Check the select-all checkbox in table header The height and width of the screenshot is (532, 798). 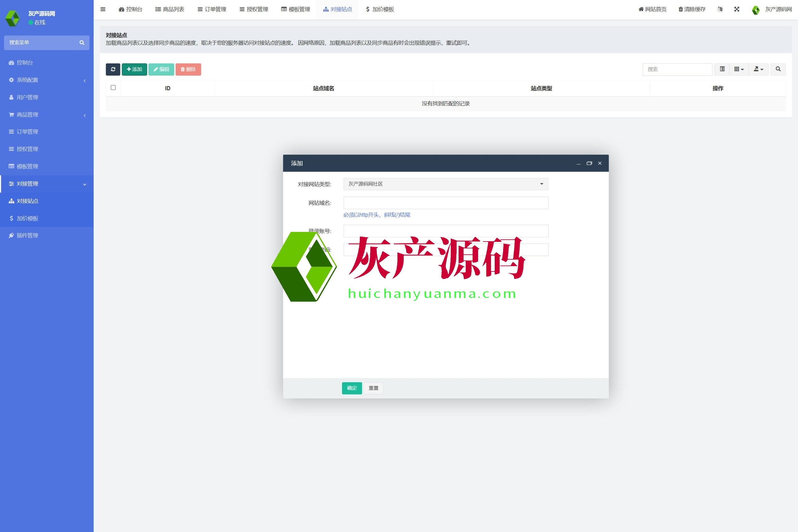pyautogui.click(x=113, y=88)
